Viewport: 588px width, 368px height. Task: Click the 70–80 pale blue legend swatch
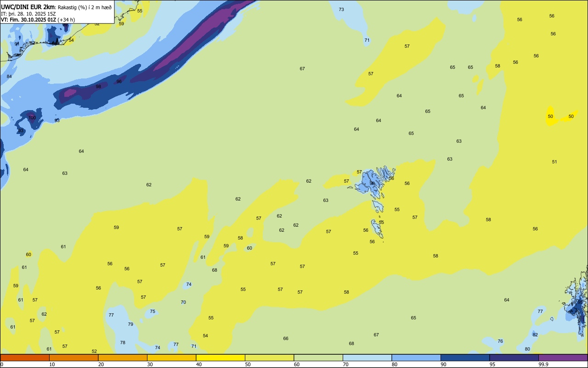pos(367,357)
